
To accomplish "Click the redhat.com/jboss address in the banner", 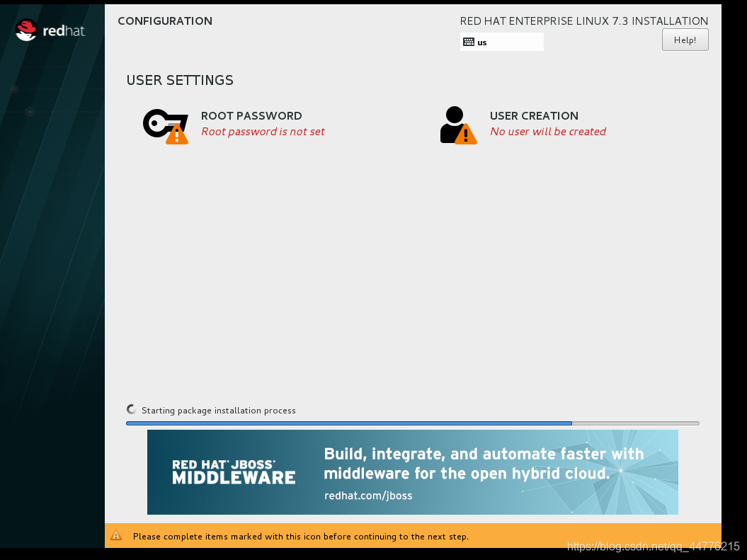I will click(x=368, y=496).
